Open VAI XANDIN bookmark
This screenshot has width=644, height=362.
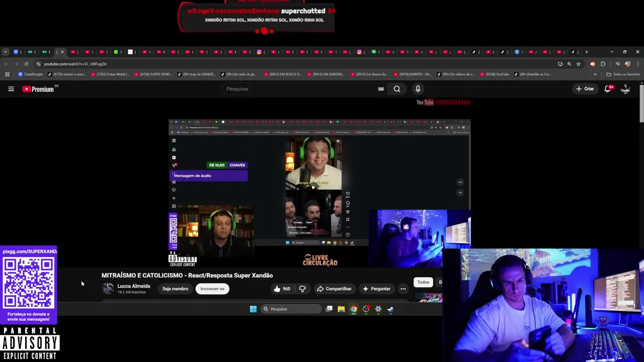326,74
